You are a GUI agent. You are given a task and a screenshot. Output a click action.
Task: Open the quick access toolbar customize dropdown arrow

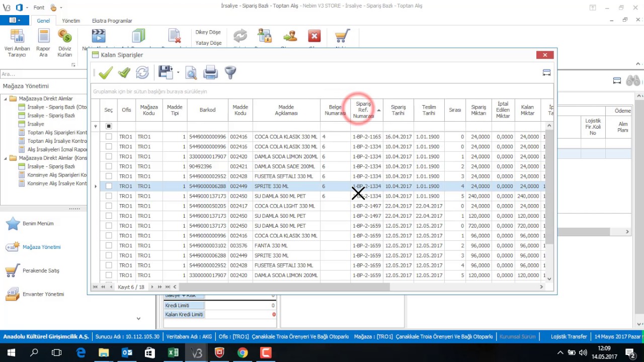61,8
